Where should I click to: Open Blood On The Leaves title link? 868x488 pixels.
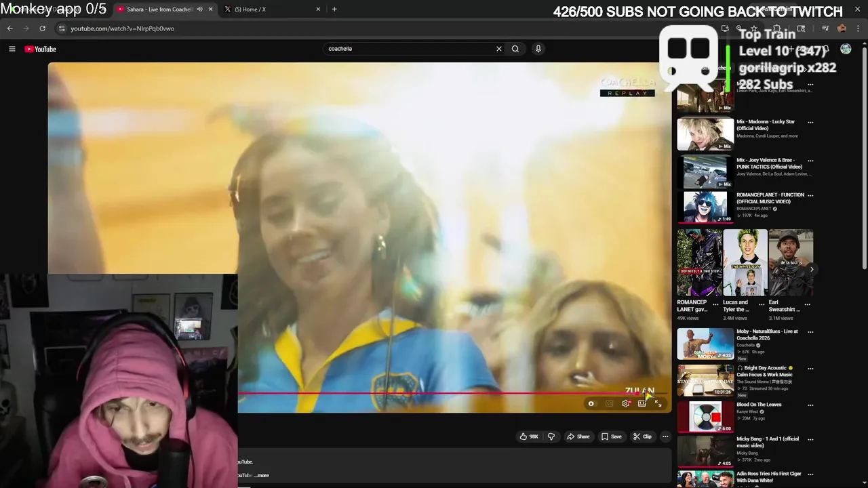(759, 405)
